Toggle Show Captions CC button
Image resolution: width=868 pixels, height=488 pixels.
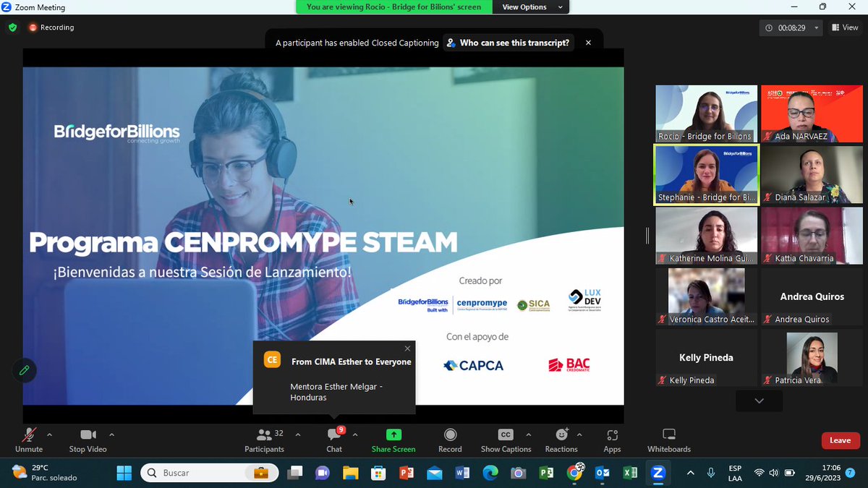[506, 440]
